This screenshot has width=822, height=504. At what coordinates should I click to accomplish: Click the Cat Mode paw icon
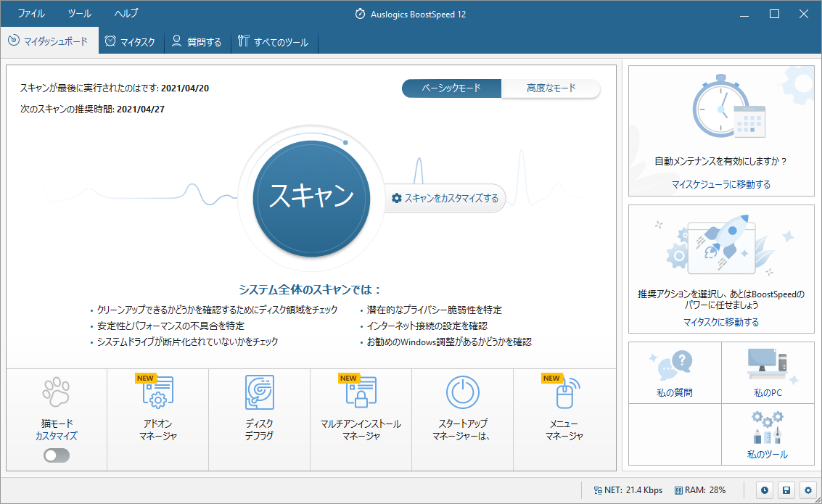[56, 392]
